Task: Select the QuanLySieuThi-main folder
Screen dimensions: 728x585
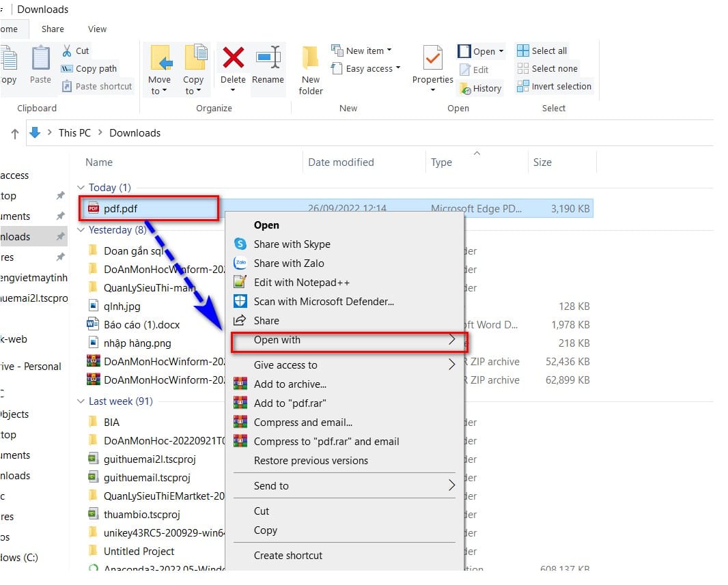Action: (x=149, y=287)
